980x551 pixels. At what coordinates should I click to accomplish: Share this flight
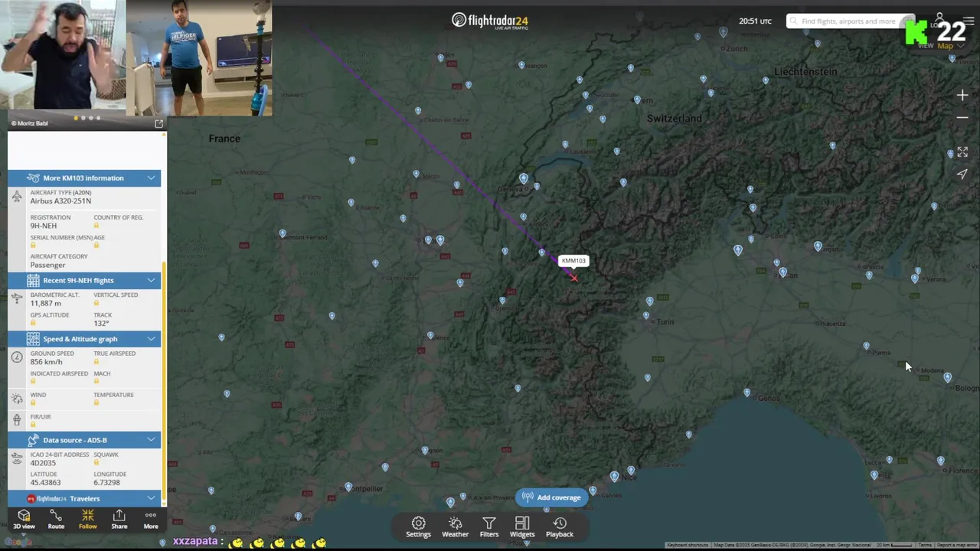[119, 520]
